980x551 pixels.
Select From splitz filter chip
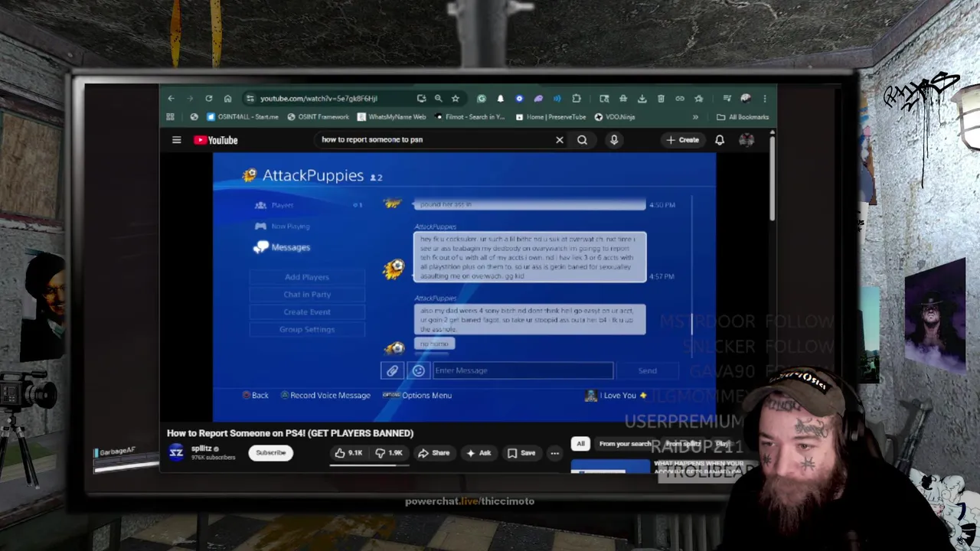(683, 444)
